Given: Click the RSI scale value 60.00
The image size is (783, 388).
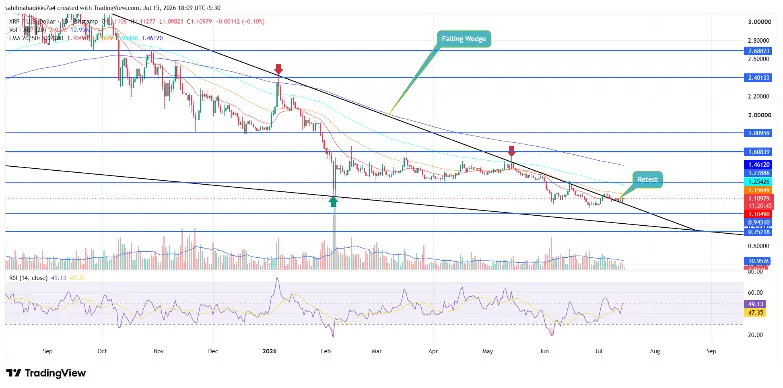Looking at the screenshot, I should tap(754, 293).
